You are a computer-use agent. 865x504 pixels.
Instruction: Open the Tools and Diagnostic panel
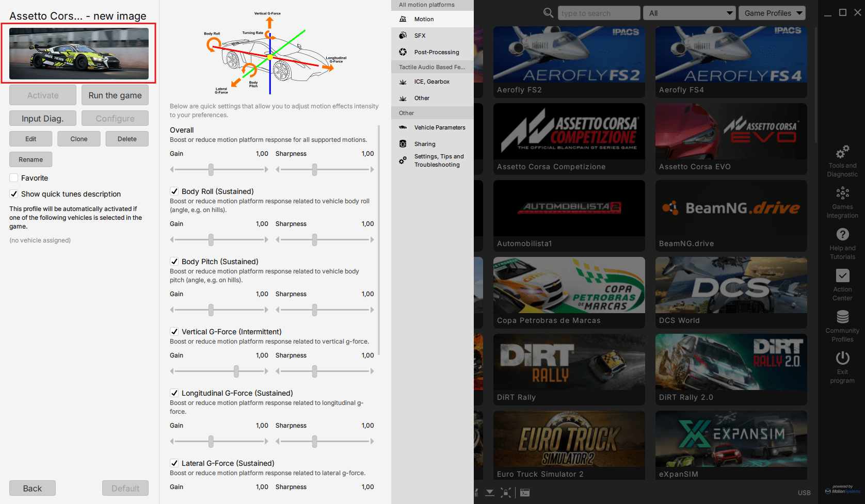click(842, 161)
